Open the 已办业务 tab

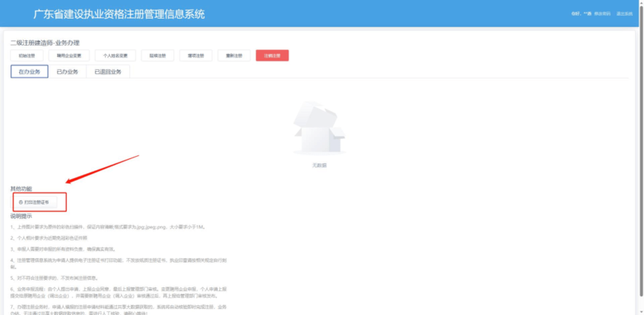coord(67,71)
